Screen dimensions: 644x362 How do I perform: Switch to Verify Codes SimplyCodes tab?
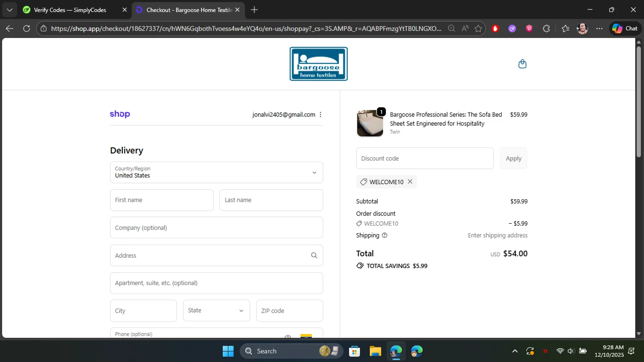(x=70, y=10)
